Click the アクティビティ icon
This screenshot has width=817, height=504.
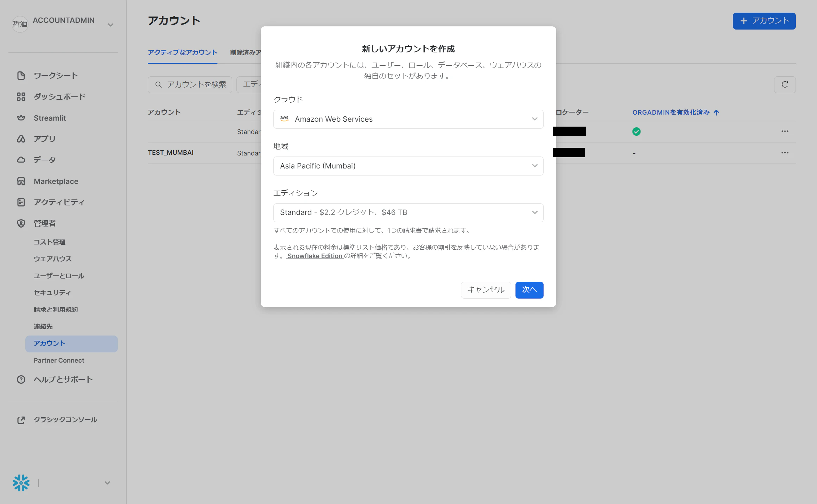[x=21, y=202]
